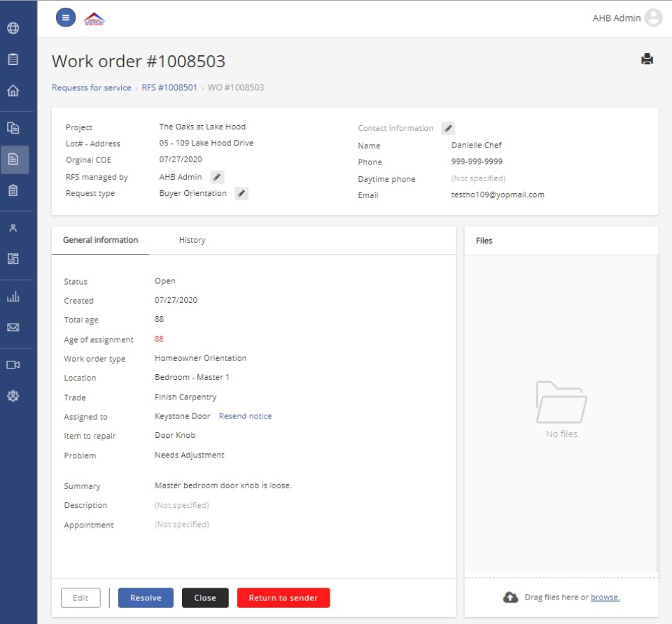The width and height of the screenshot is (672, 624).
Task: Edit Buyer Orientation request type pencil icon
Action: click(241, 193)
